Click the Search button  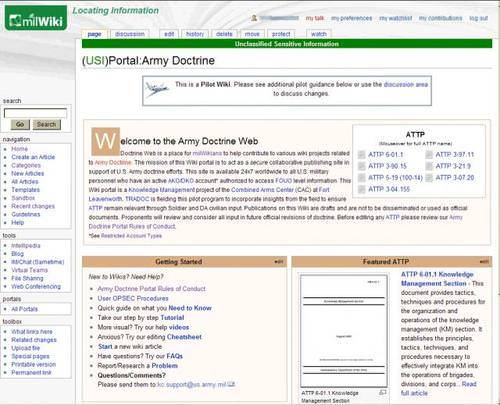click(x=46, y=124)
